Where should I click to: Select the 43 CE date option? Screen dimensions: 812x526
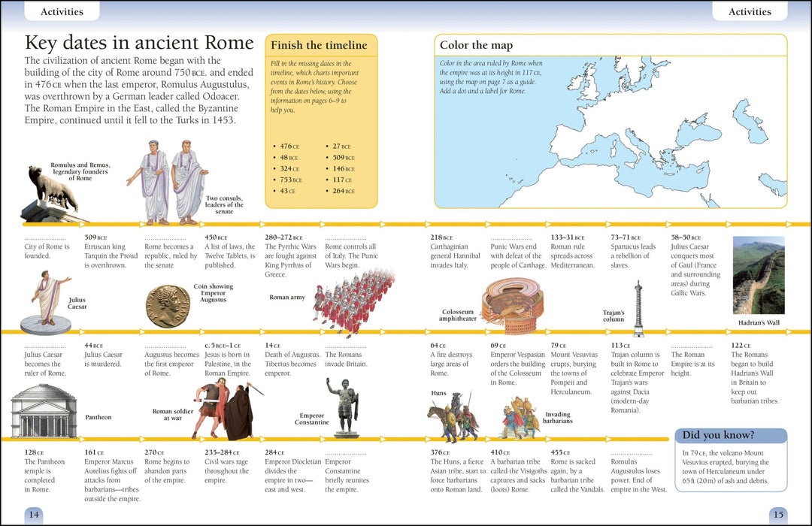tap(287, 191)
